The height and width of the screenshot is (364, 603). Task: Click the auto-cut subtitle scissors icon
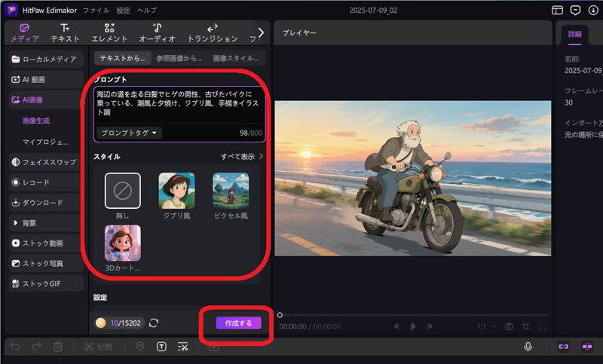(x=182, y=347)
